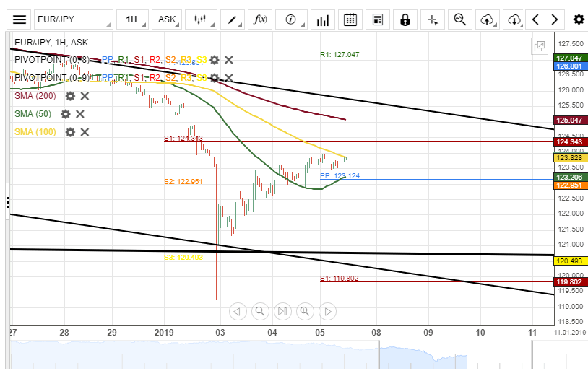Screen dimensions: 588x376
Task: Click the left side panel handle
Action: 7,202
